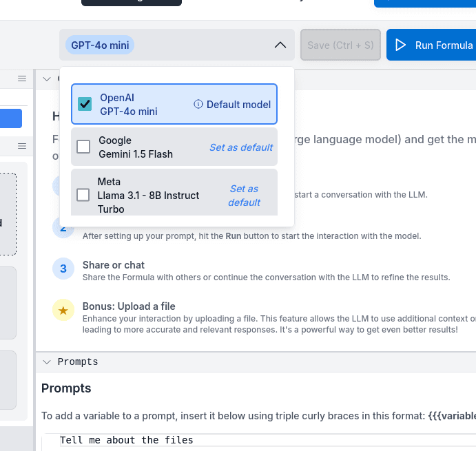
Task: Collapse the Prompts section chevron
Action: (x=47, y=361)
